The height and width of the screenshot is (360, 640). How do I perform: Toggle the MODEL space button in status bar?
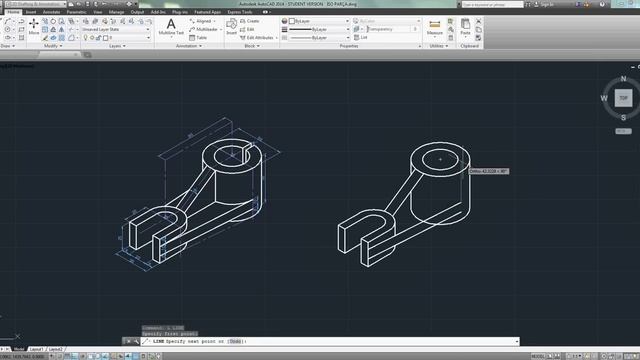(x=538, y=356)
